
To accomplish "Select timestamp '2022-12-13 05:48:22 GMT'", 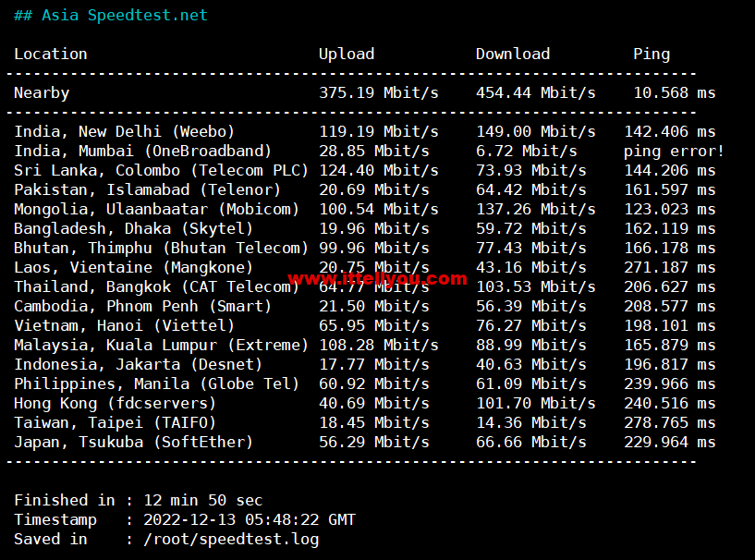I will (250, 519).
